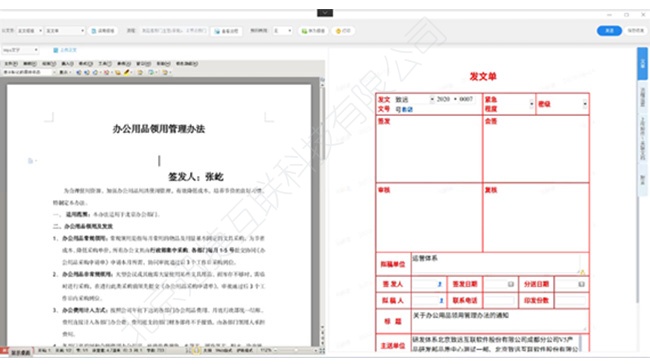Select the blue 文单 side tab

coord(642,63)
